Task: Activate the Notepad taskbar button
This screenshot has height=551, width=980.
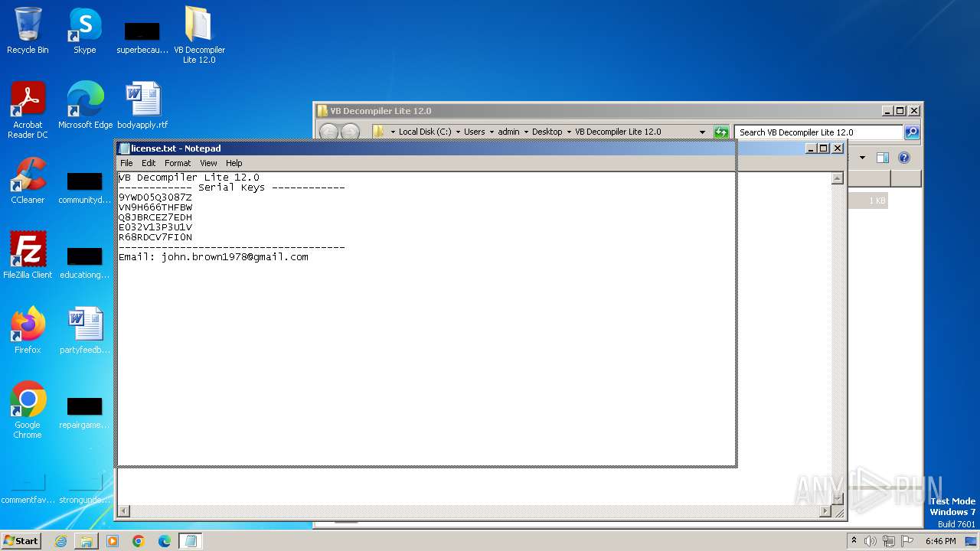Action: click(191, 541)
